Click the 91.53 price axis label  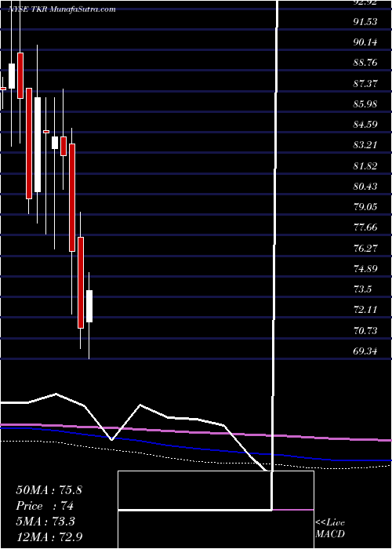tap(365, 22)
